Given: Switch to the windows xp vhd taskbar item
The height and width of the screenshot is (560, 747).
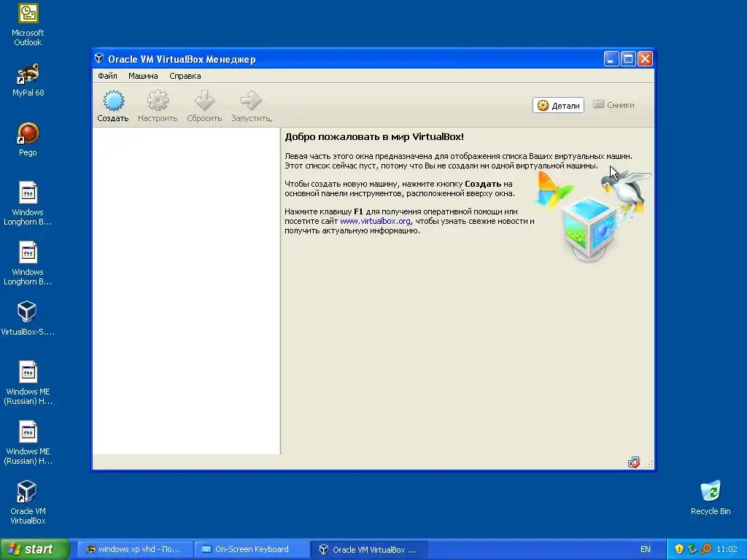Looking at the screenshot, I should click(x=135, y=549).
